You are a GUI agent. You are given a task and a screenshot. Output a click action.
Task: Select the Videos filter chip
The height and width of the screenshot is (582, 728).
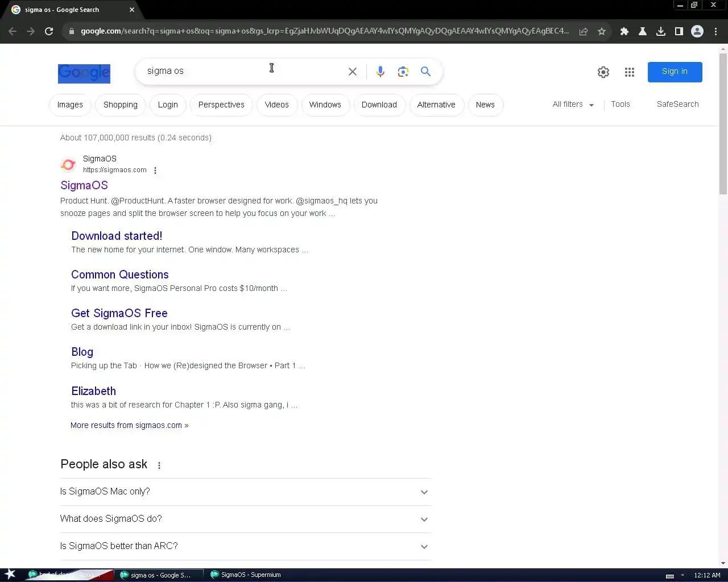(x=277, y=105)
